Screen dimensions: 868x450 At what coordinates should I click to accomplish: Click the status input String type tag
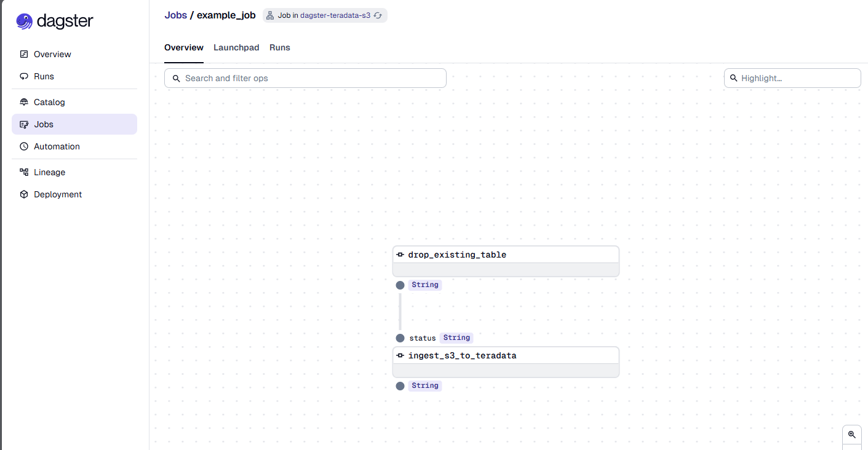pos(456,337)
